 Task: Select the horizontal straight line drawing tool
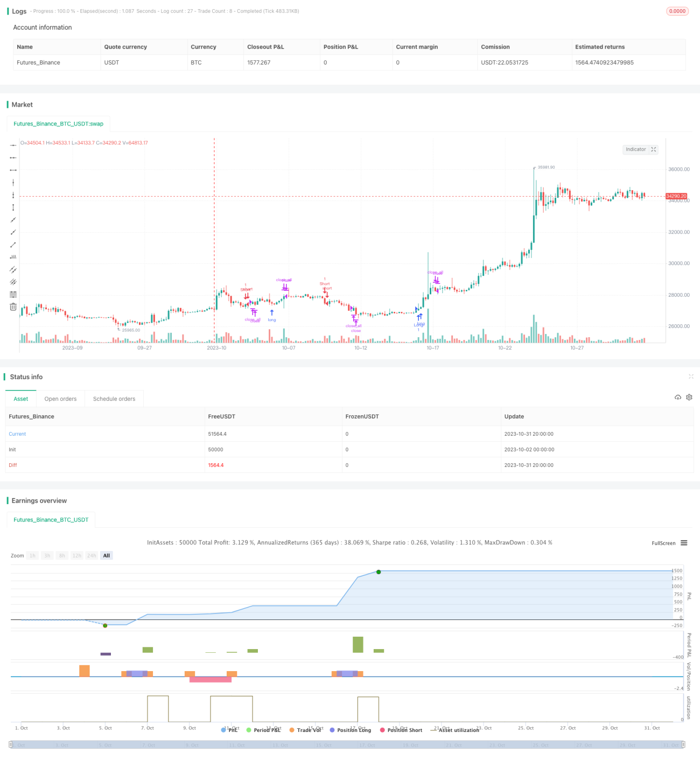coord(13,145)
